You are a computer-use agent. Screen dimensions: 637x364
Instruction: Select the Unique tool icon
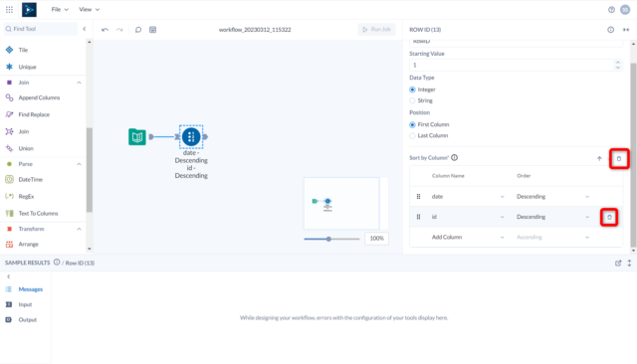coord(9,67)
